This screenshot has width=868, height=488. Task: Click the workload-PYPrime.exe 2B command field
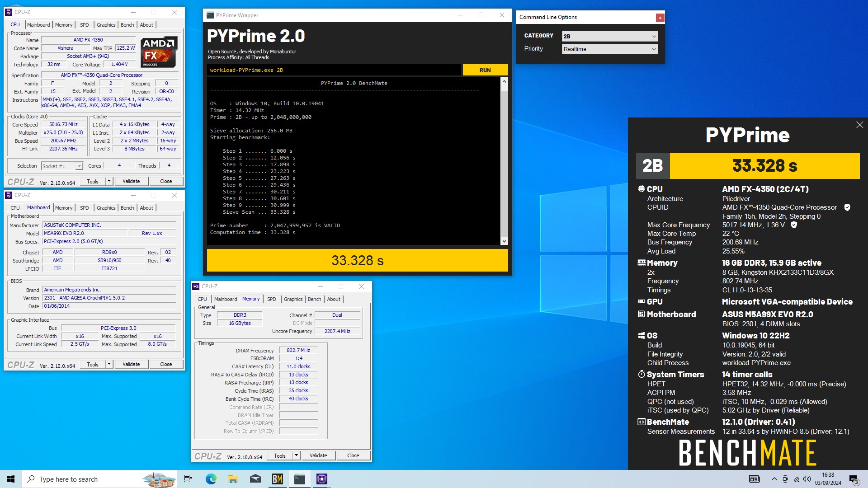334,70
